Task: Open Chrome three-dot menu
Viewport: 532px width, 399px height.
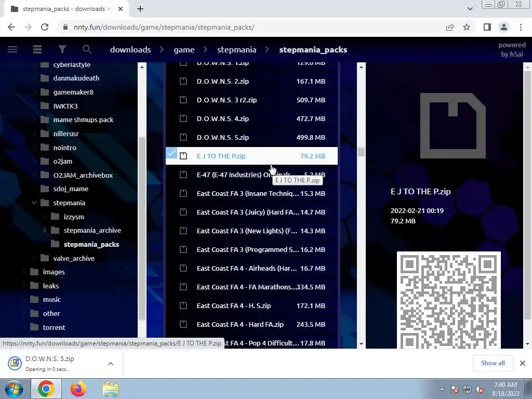Action: tap(521, 27)
